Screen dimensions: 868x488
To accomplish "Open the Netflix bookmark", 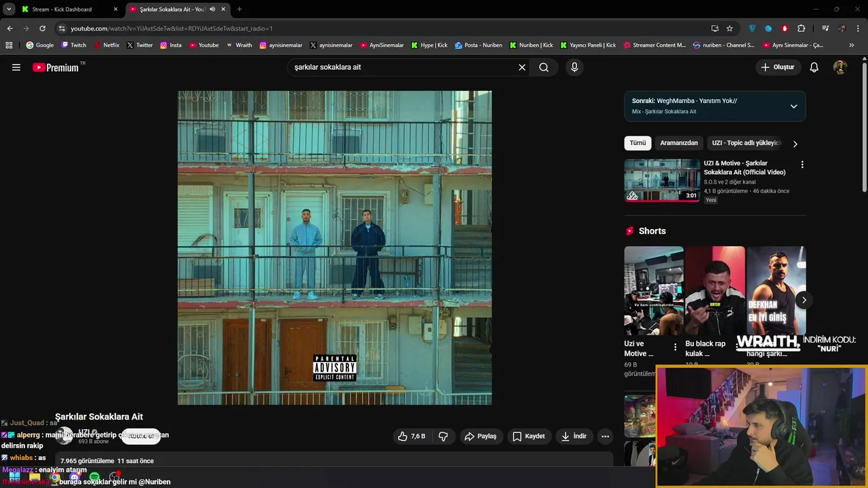I will pyautogui.click(x=106, y=45).
